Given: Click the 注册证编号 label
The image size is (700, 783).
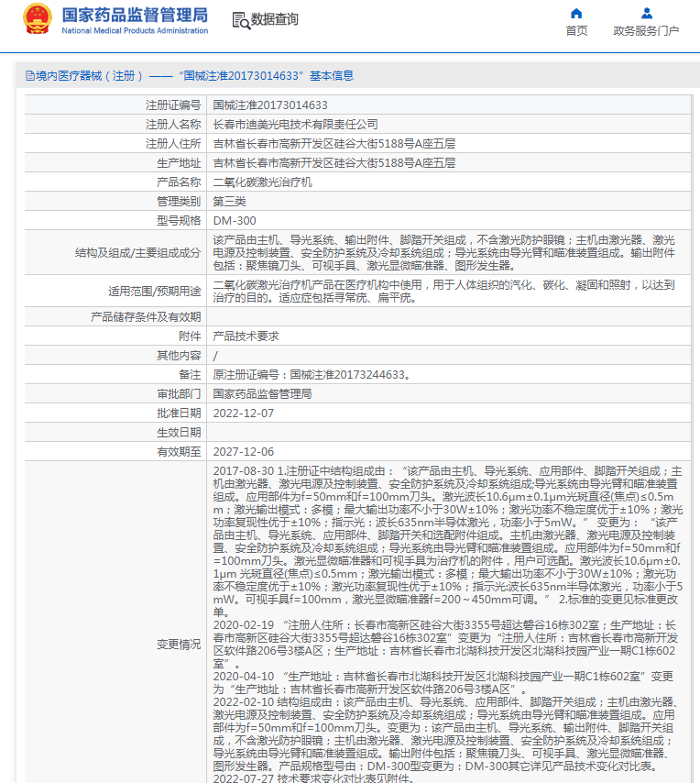Looking at the screenshot, I should coord(174,105).
